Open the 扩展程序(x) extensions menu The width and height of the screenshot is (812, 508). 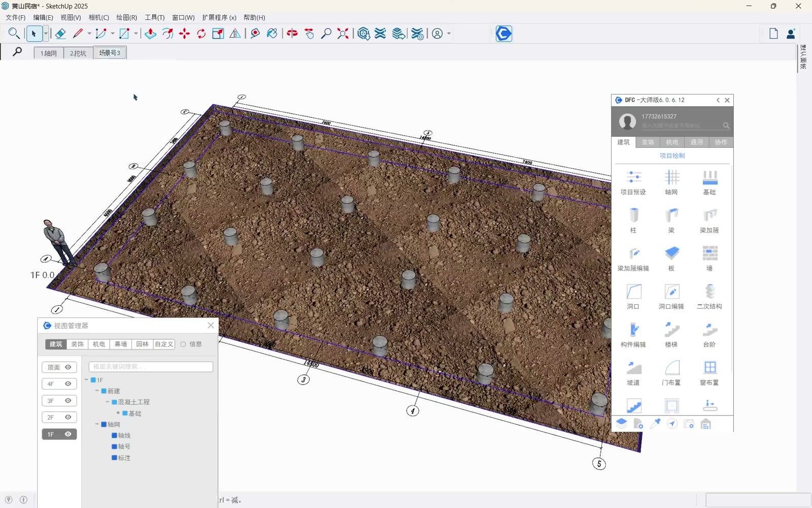tap(219, 17)
